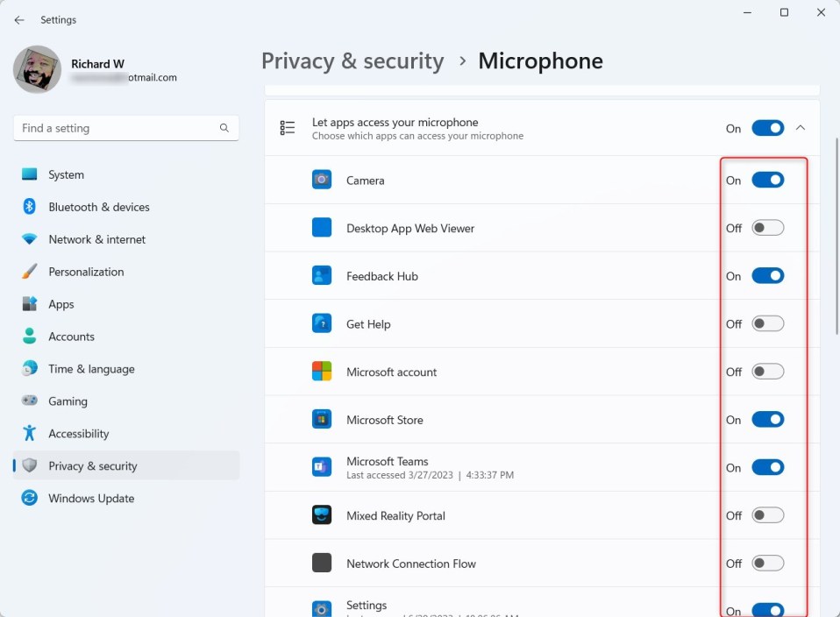Screen dimensions: 840x617
Task: Enable microphone access for Get Help
Action: (768, 323)
